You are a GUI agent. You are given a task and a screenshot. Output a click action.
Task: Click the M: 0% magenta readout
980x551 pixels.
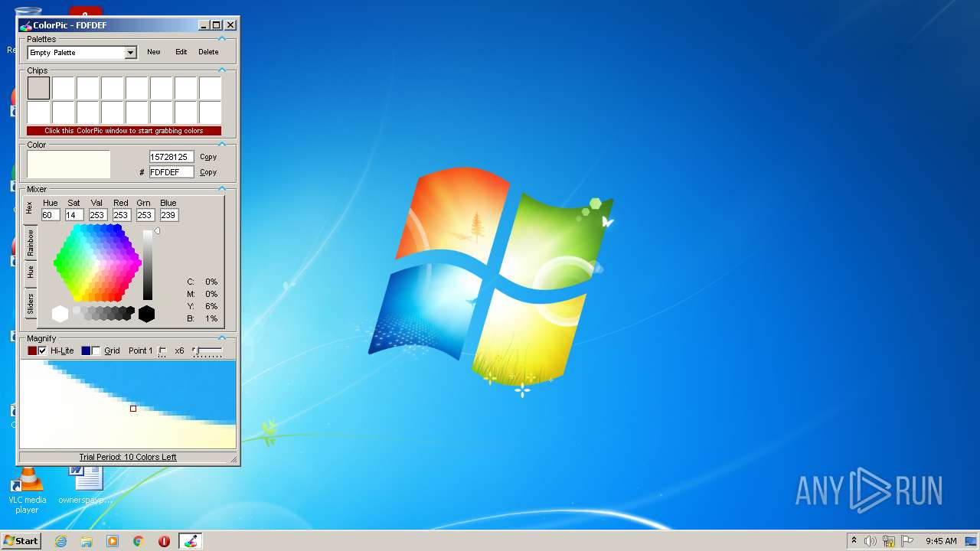coord(203,294)
